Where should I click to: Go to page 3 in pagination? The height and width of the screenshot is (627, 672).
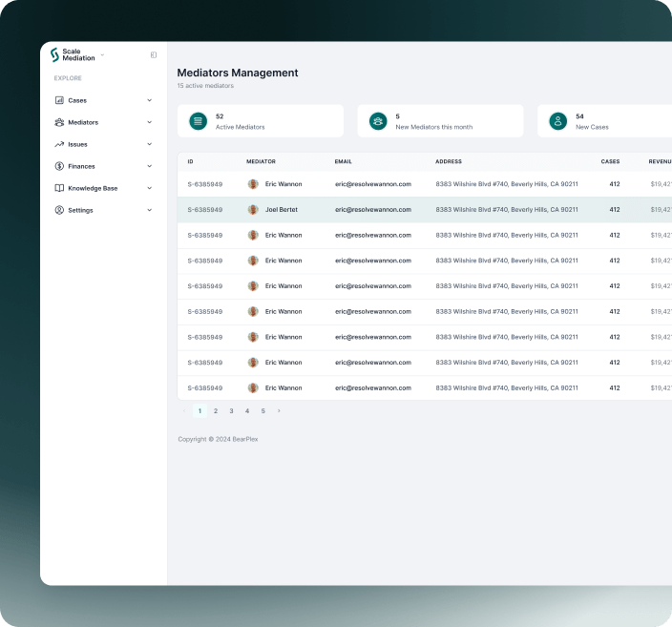point(231,410)
